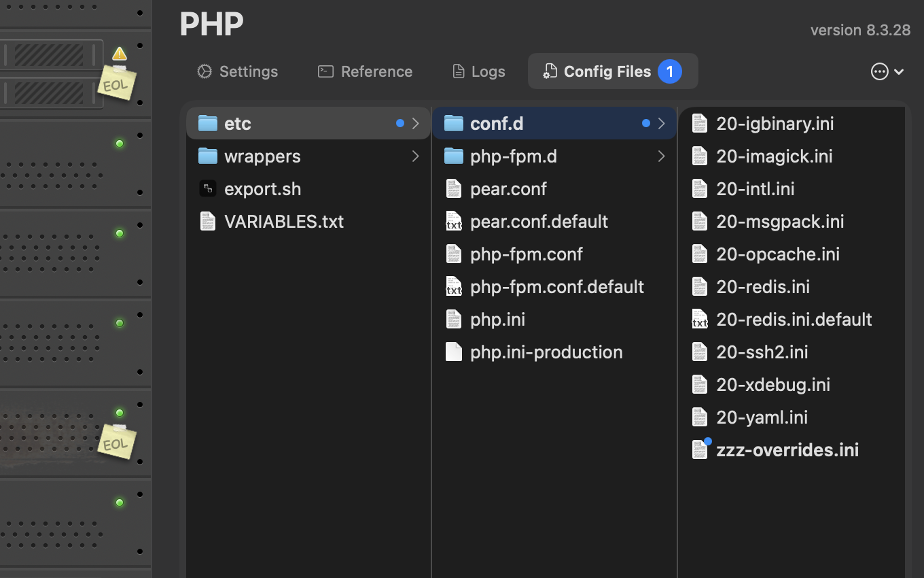Click the export.sh script file icon
Screen dimensions: 924x578
click(208, 188)
